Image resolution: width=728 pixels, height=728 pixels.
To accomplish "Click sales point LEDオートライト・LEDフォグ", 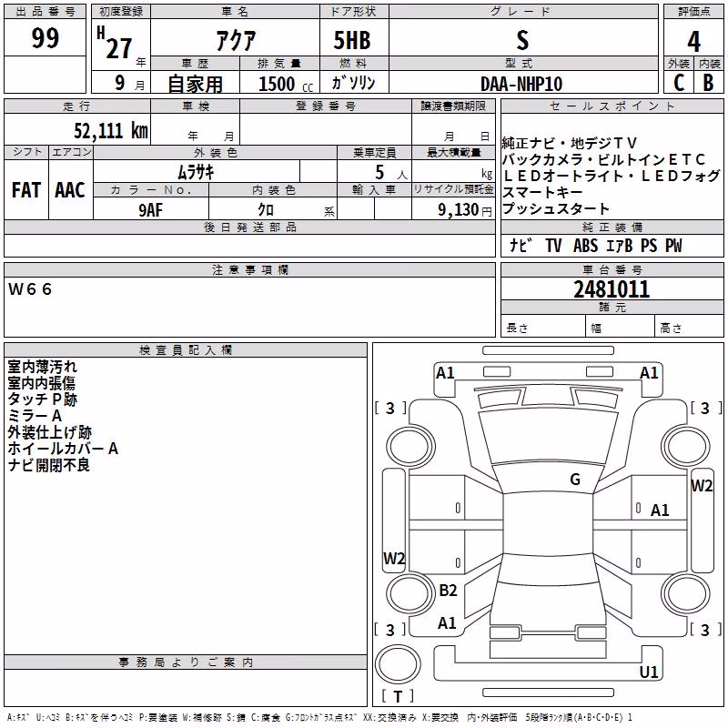I will tap(611, 176).
